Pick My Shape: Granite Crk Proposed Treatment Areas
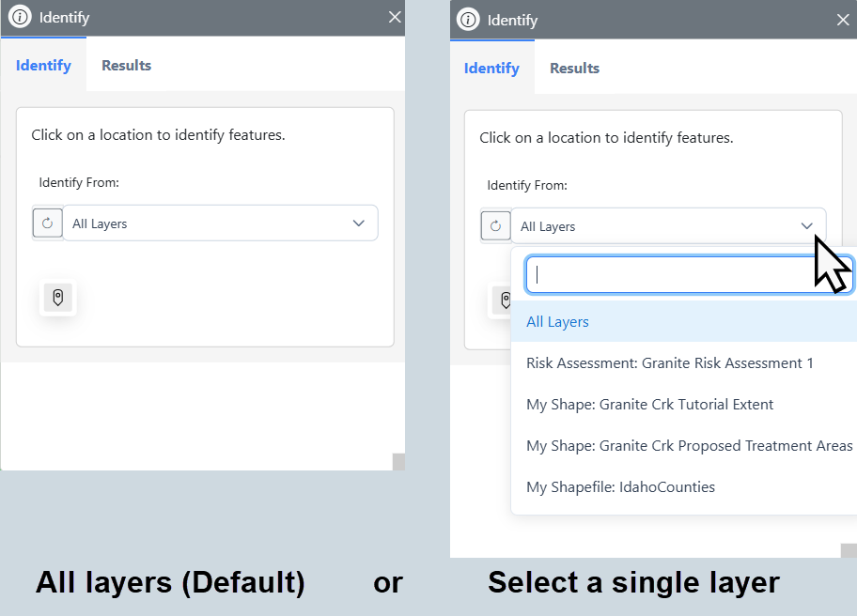This screenshot has width=857, height=616. [x=684, y=446]
